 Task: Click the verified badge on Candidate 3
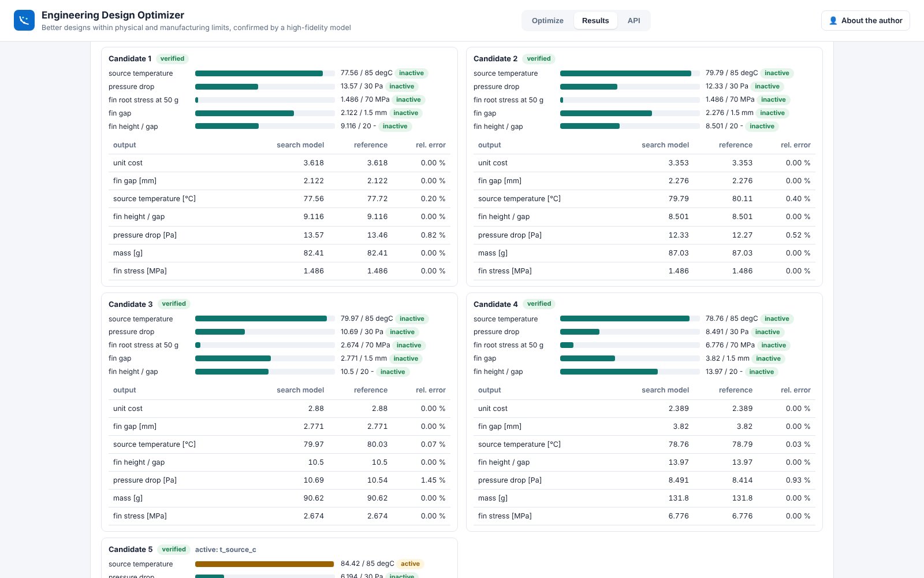coord(174,304)
